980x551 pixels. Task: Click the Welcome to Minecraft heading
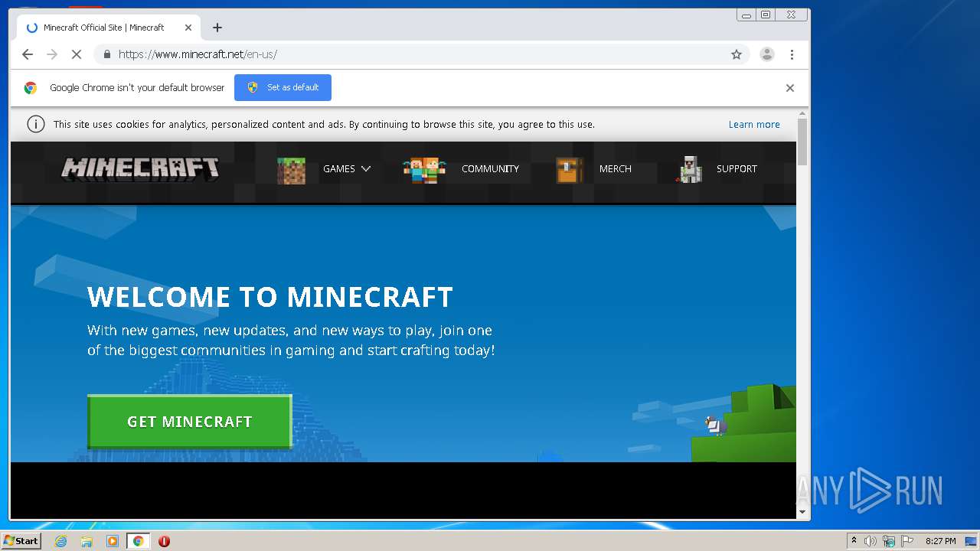pyautogui.click(x=270, y=297)
